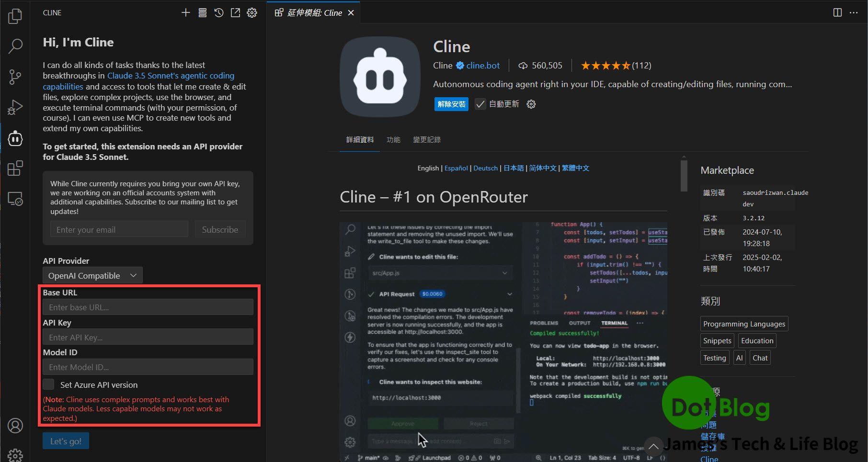The width and height of the screenshot is (868, 462).
Task: Select the Education category tag
Action: [757, 340]
